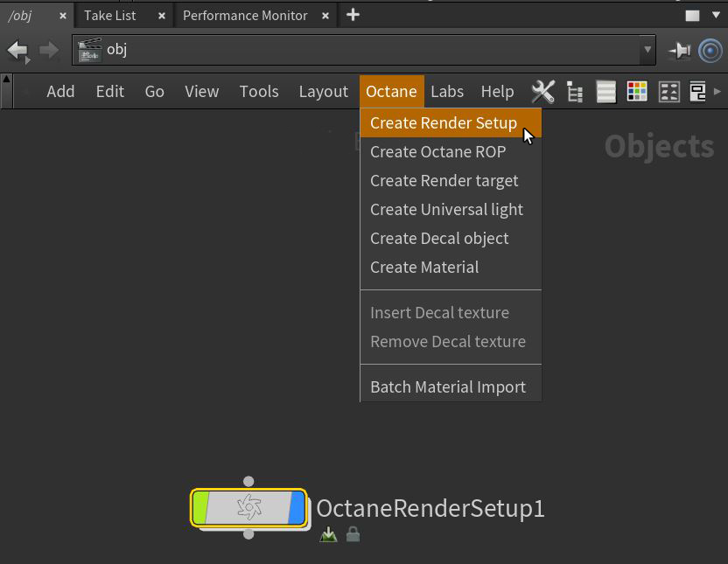Expand hidden toolbar items overflow arrow
728x564 pixels.
coord(717,91)
